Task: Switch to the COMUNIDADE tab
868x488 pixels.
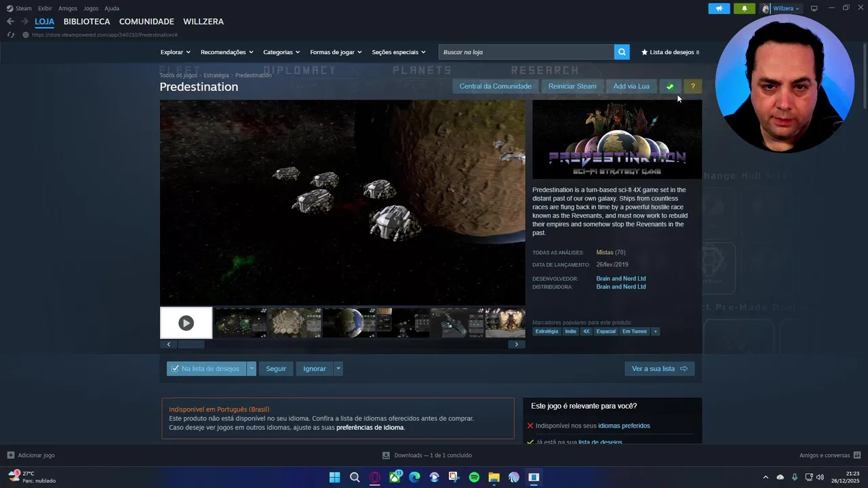Action: 146,22
